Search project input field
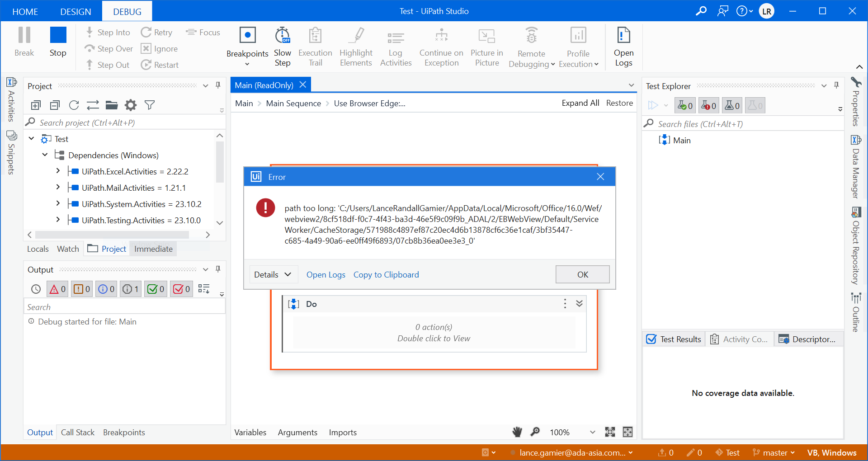Screen dimensions: 868x461 coord(125,122)
